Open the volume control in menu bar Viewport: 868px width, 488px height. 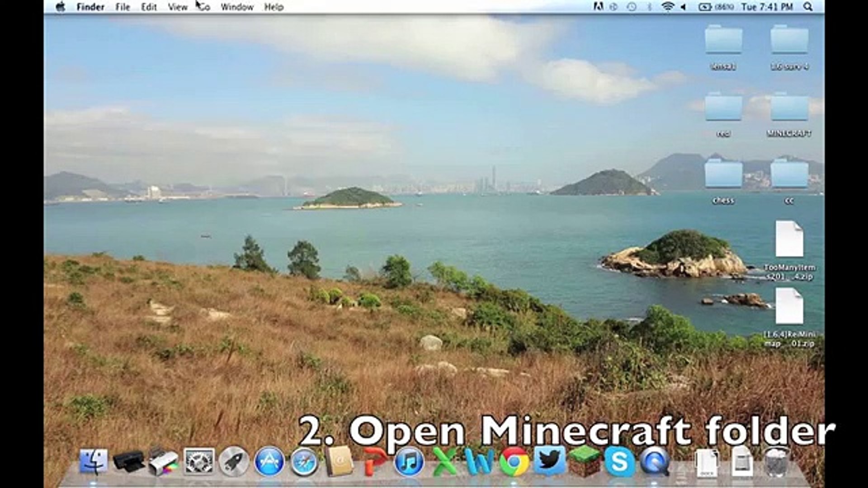684,7
